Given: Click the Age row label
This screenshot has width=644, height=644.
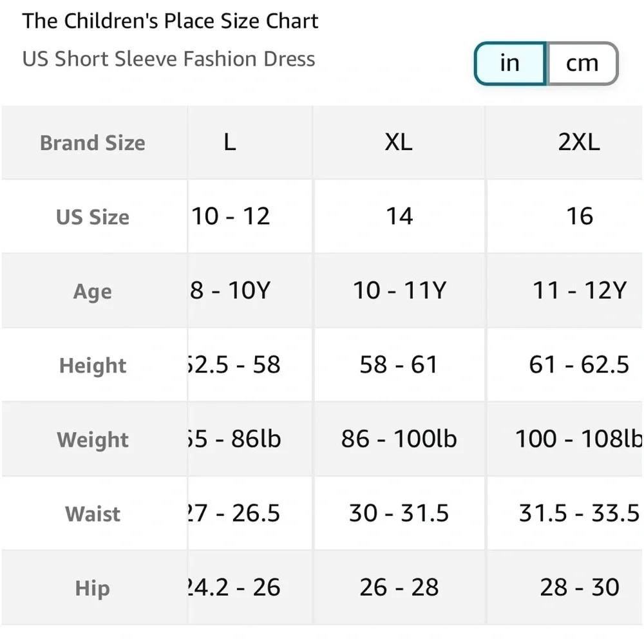Looking at the screenshot, I should click(92, 292).
